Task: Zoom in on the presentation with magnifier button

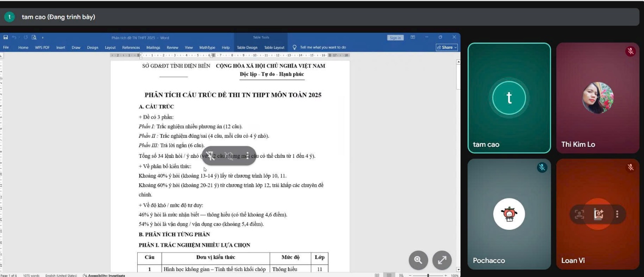Action: (x=418, y=260)
